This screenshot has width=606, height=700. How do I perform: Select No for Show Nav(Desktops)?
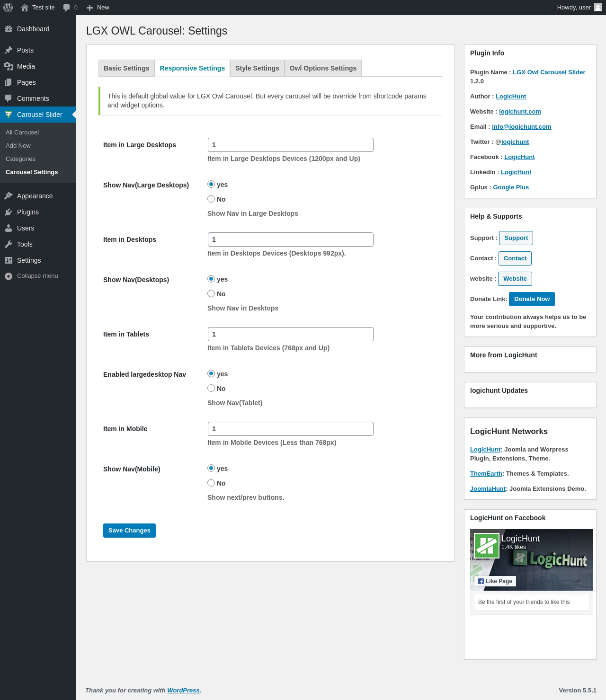pos(211,293)
